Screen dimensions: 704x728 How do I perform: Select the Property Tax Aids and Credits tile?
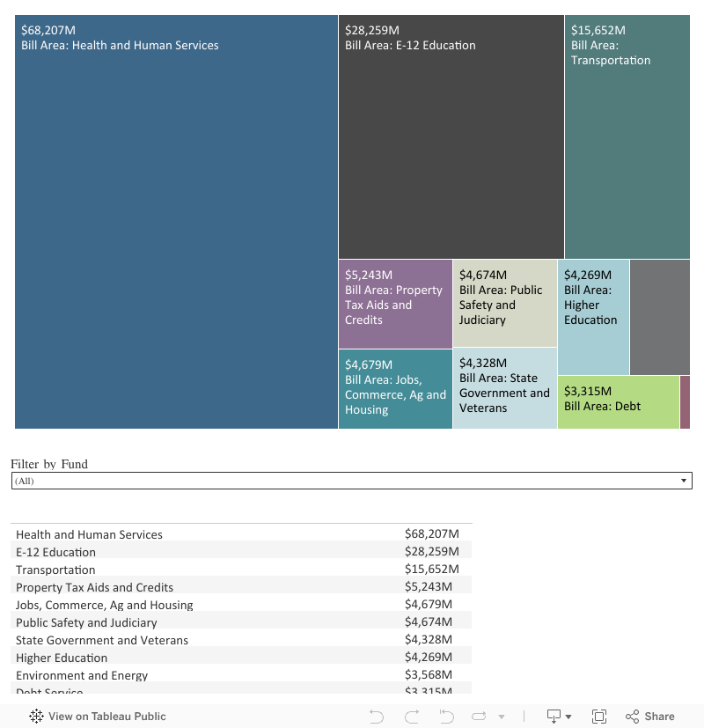click(395, 305)
